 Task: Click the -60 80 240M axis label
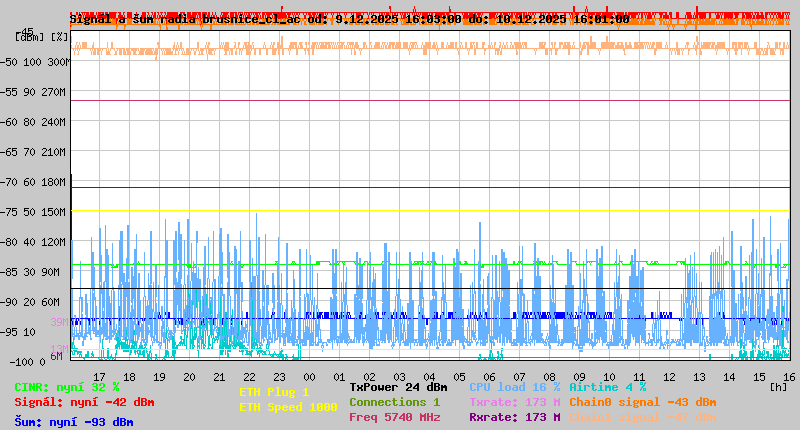[x=33, y=122]
